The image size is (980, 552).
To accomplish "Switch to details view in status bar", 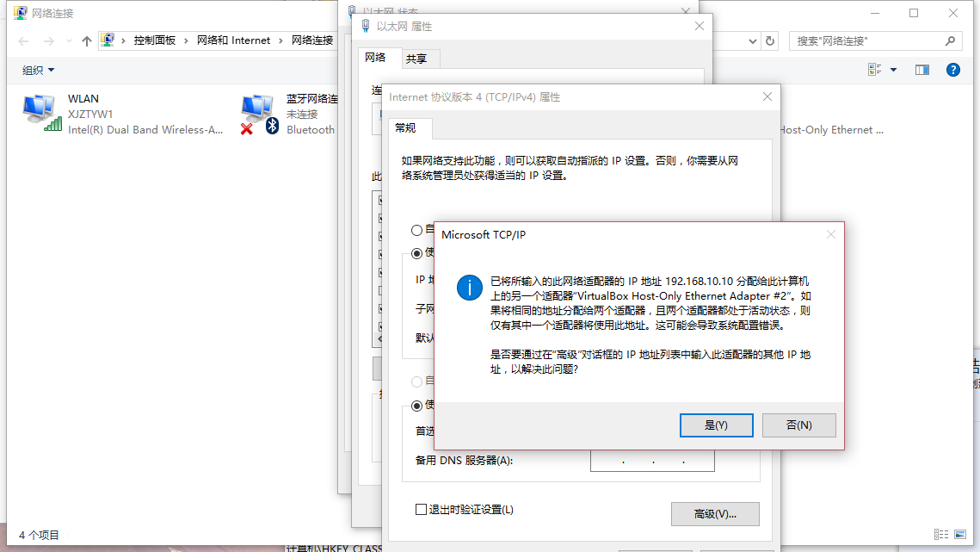I will [940, 535].
